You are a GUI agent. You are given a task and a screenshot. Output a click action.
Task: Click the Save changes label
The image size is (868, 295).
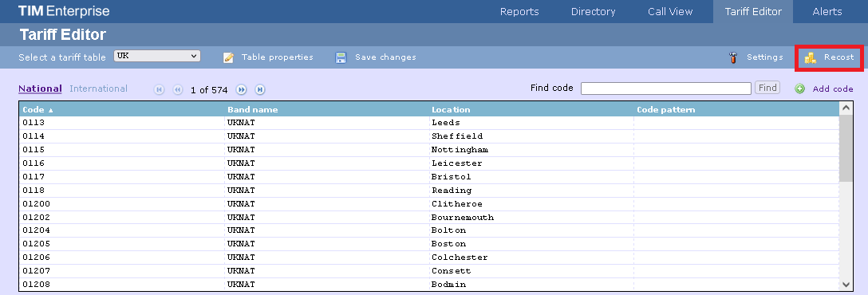click(x=385, y=57)
